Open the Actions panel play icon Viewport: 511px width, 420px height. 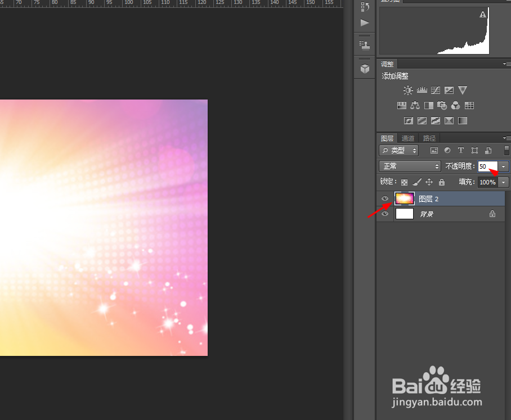(365, 22)
